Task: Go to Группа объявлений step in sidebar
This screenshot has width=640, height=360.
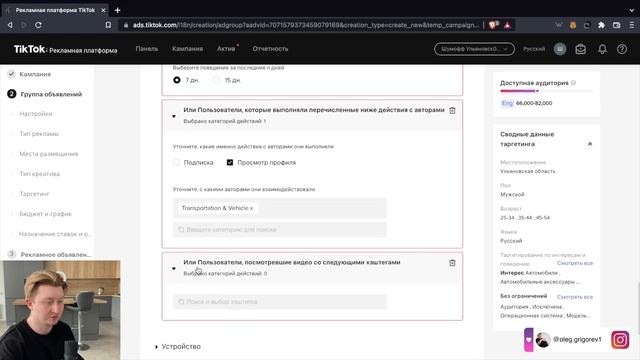Action: pyautogui.click(x=51, y=94)
